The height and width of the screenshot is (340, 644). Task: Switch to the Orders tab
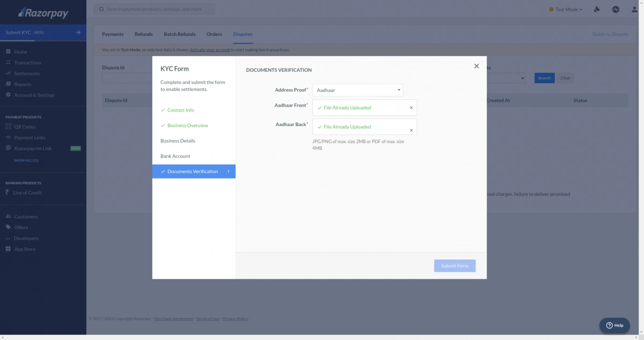tap(214, 34)
